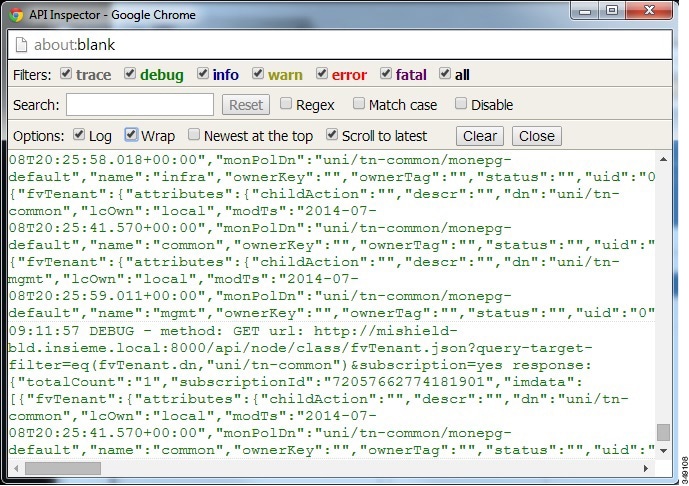Click the line starting with 08T20:25:59.011+00:00
Screen dimensions: 689x486
coord(260,296)
